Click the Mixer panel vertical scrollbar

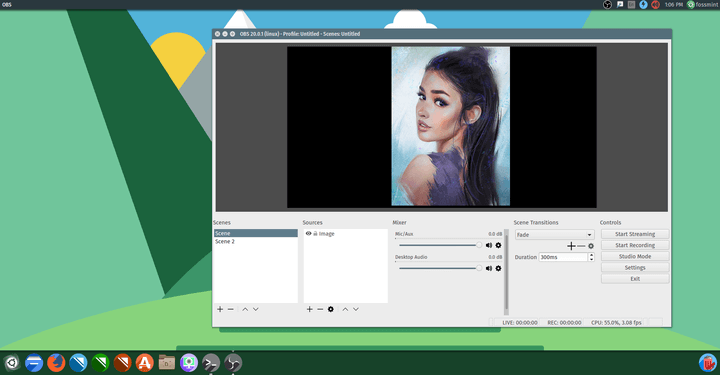506,271
